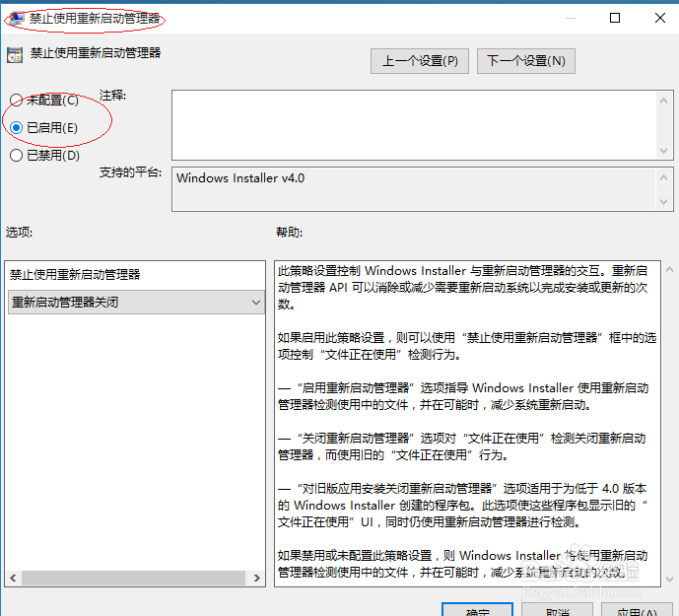Click the comment box scroll up arrow
The height and width of the screenshot is (616, 679).
[663, 101]
